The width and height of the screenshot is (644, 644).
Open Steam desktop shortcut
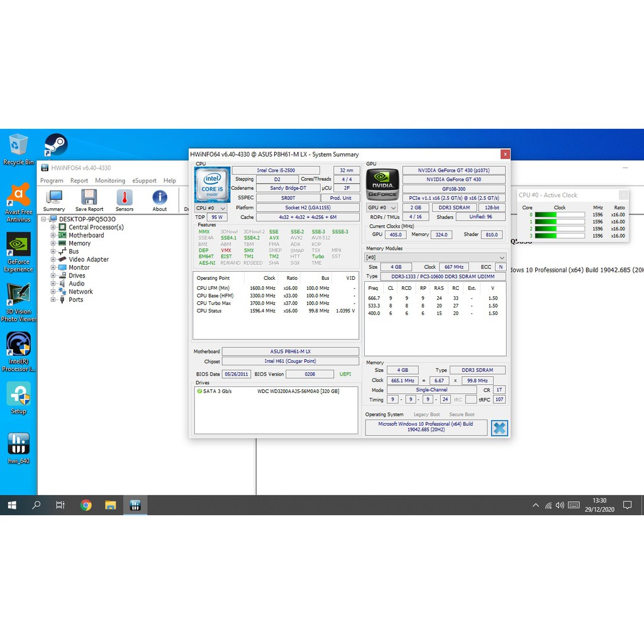pyautogui.click(x=55, y=145)
